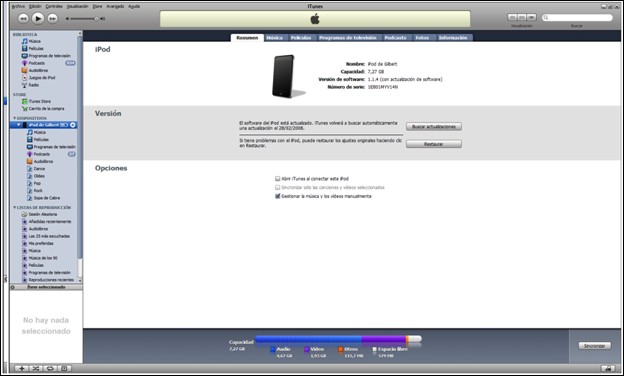Open Música under iPod de Gilbert
The height and width of the screenshot is (376, 624).
36,132
